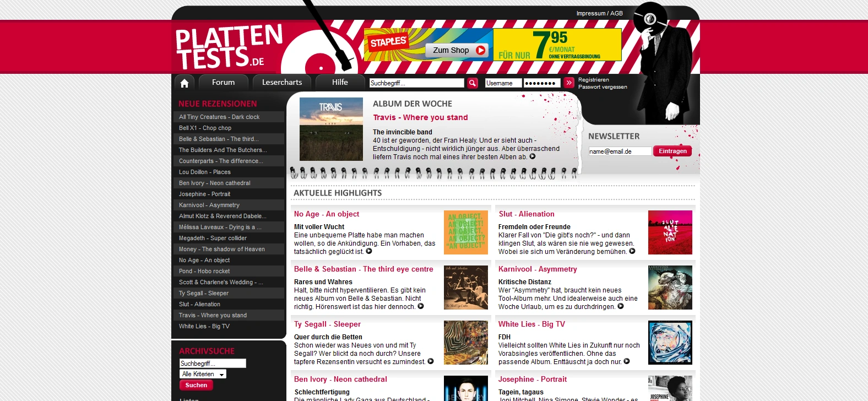Select 'The Builders And The Butchers...' review

click(229, 150)
